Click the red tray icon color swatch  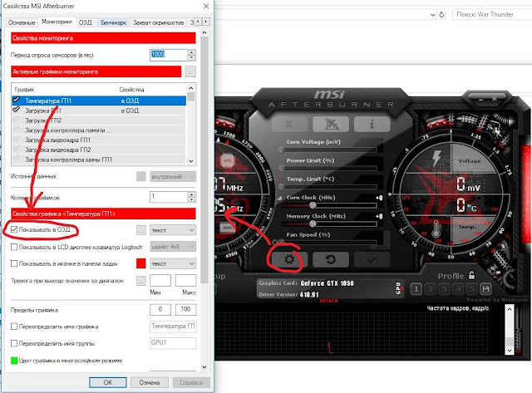click(x=141, y=263)
